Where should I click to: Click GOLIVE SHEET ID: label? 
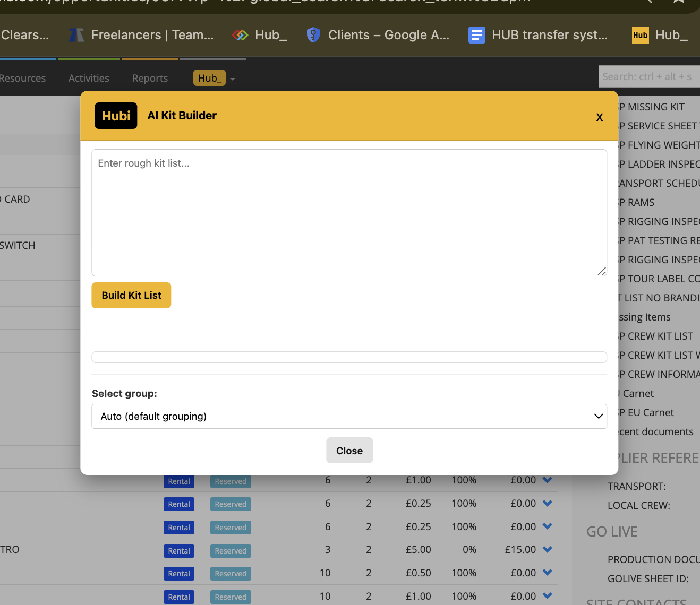coord(648,578)
